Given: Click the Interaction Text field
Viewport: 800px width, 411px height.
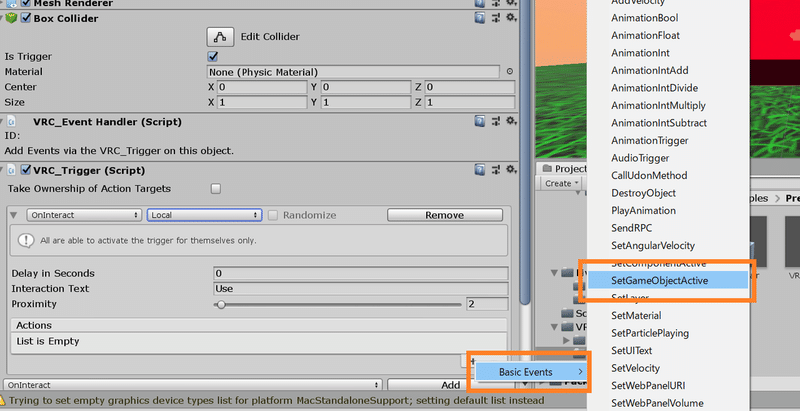Looking at the screenshot, I should click(361, 289).
